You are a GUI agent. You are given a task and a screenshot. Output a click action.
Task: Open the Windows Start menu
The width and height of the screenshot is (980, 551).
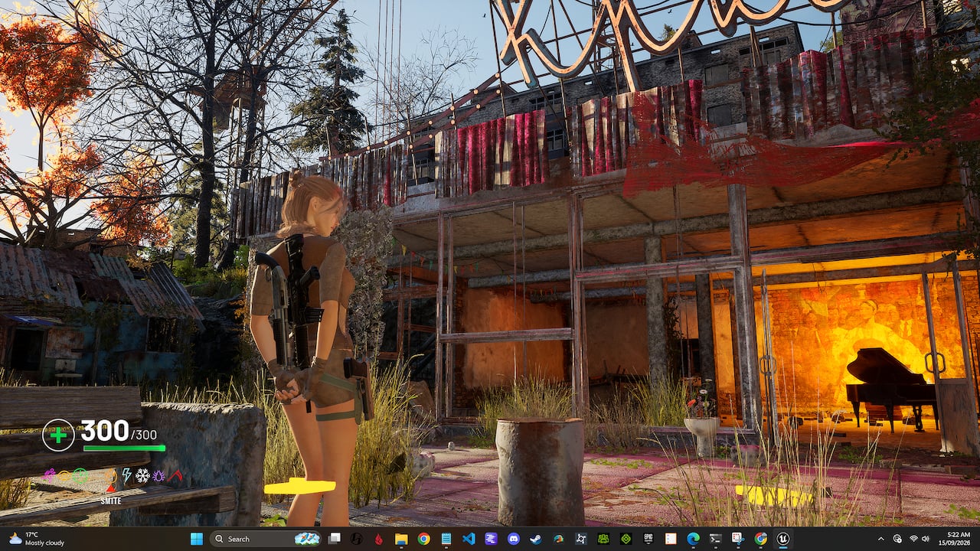click(x=197, y=539)
